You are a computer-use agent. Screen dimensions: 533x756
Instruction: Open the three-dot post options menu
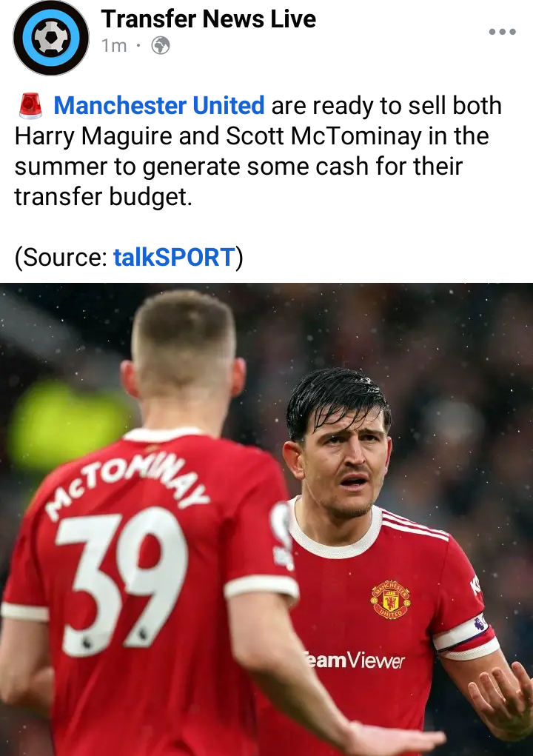(502, 32)
